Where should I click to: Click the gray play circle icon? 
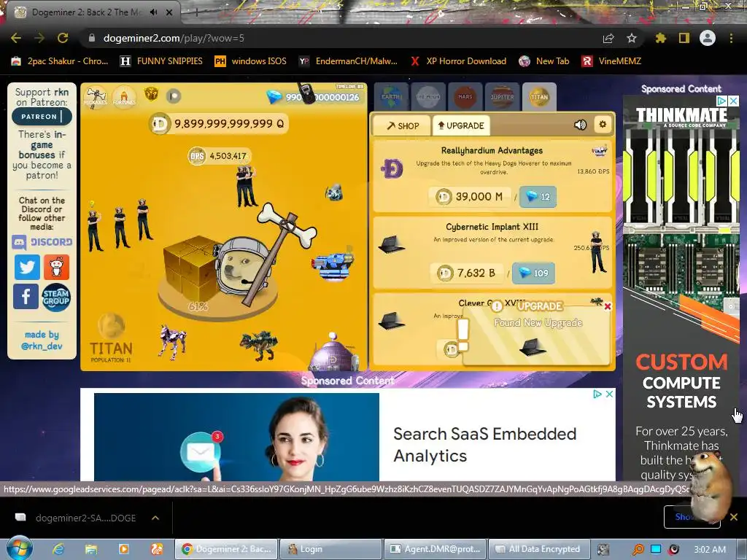[x=174, y=96]
